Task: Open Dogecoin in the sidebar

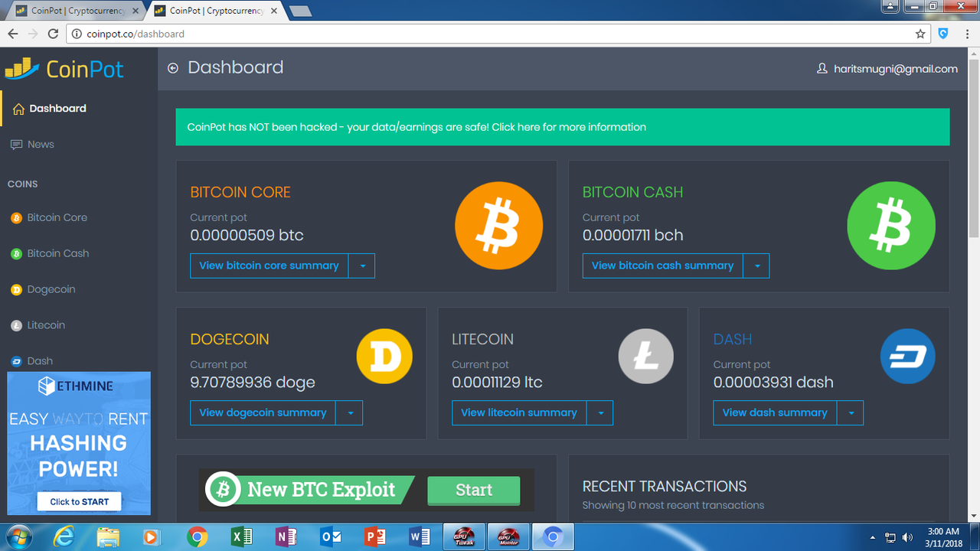Action: (x=79, y=289)
